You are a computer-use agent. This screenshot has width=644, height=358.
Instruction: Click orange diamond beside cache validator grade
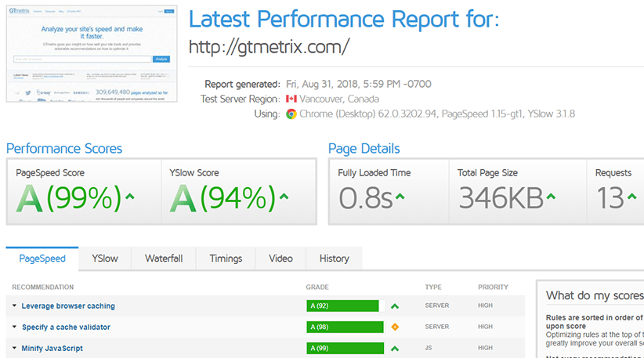(x=395, y=327)
